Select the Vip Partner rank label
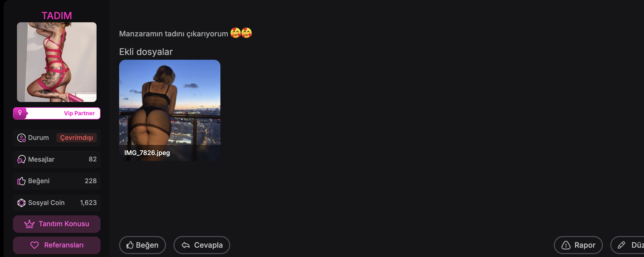This screenshot has width=644, height=257. (79, 113)
